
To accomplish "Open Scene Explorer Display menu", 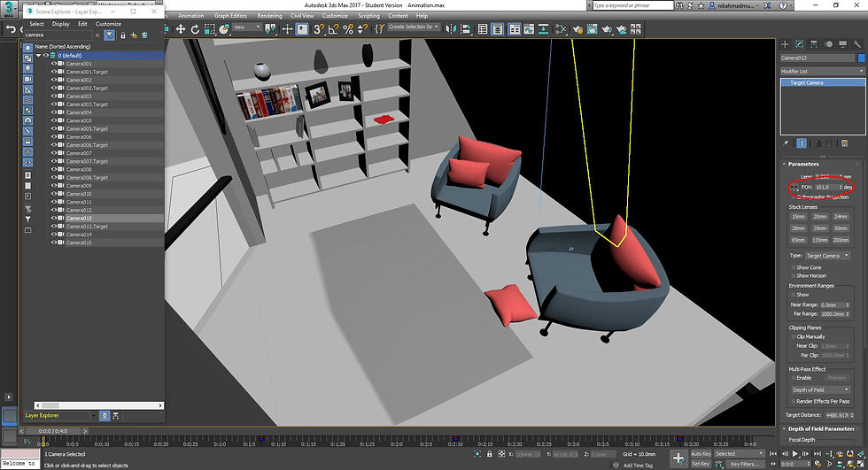I will (x=61, y=24).
